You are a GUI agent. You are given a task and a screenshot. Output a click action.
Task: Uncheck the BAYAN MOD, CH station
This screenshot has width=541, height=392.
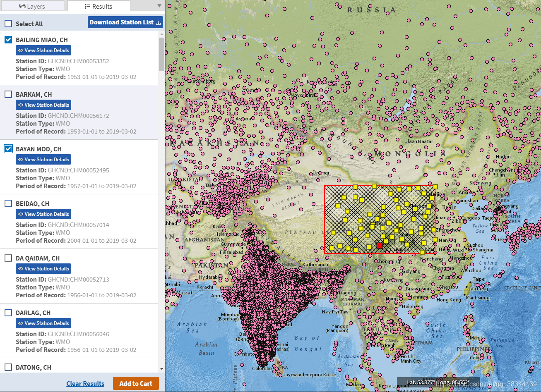click(8, 149)
